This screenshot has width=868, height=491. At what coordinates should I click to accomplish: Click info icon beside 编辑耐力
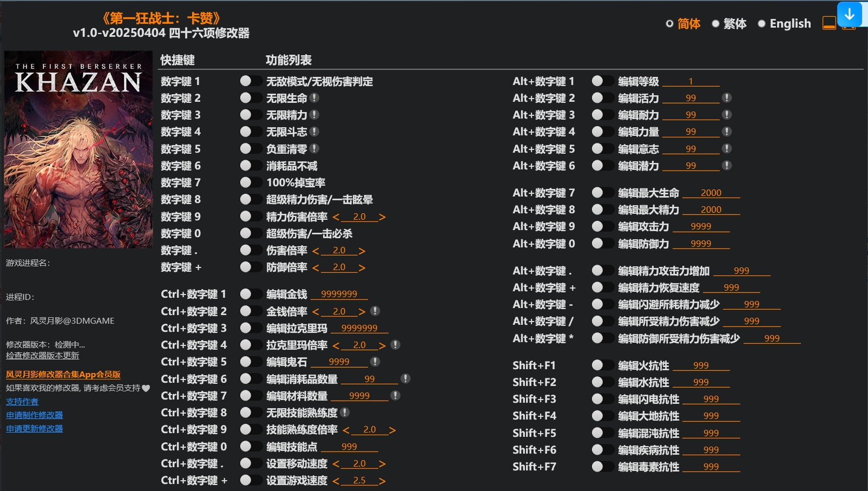pyautogui.click(x=727, y=115)
